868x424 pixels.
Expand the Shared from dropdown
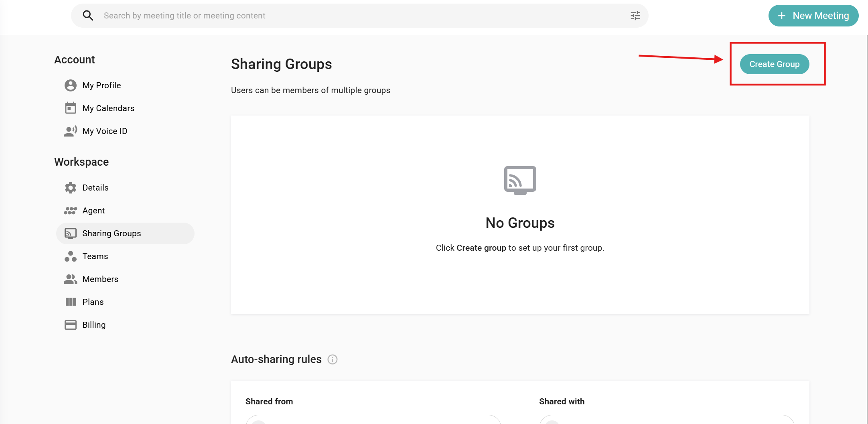[x=373, y=420]
